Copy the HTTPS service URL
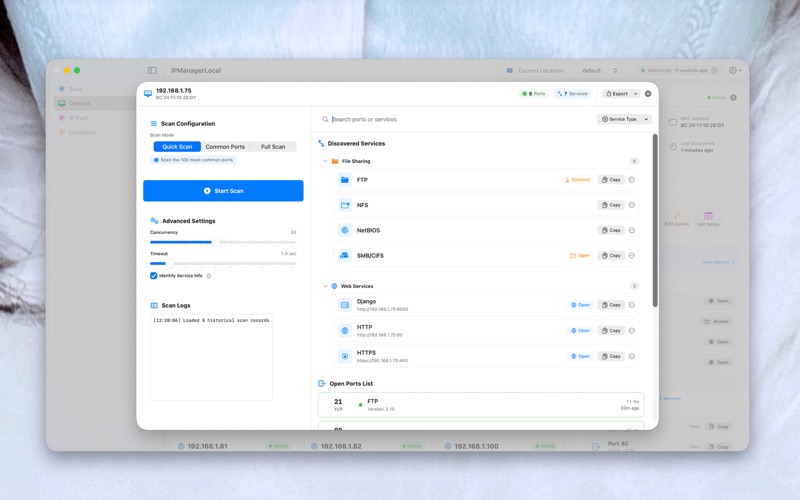 click(x=611, y=356)
